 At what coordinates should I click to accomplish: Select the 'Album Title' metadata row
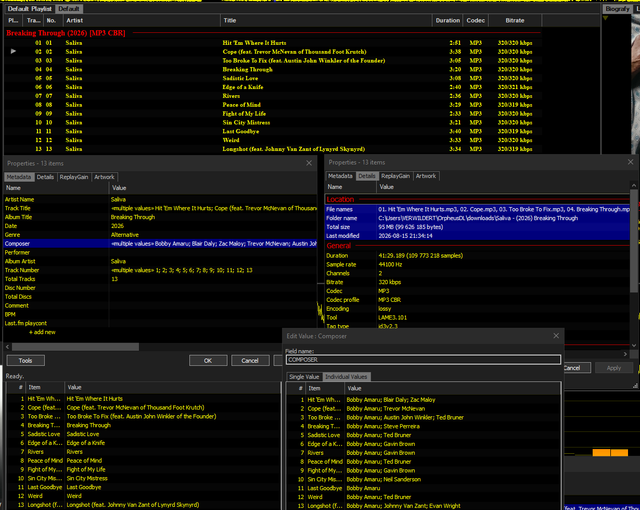click(160, 217)
